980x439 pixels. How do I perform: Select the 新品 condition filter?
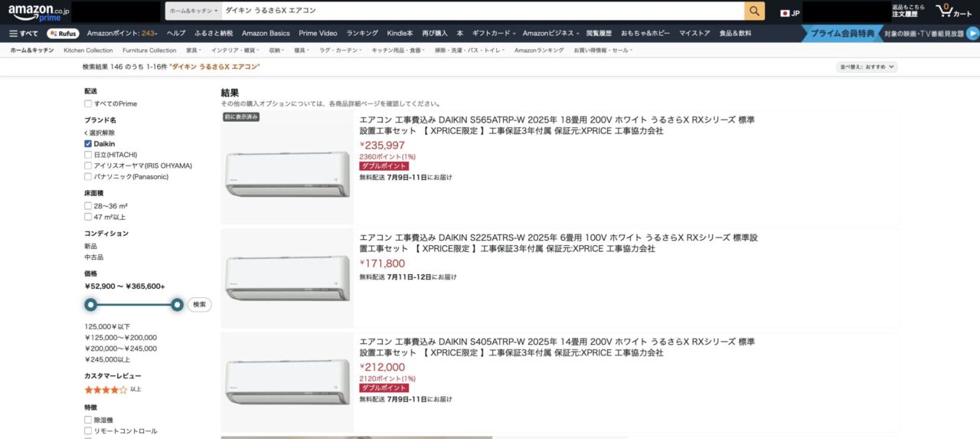click(x=90, y=246)
